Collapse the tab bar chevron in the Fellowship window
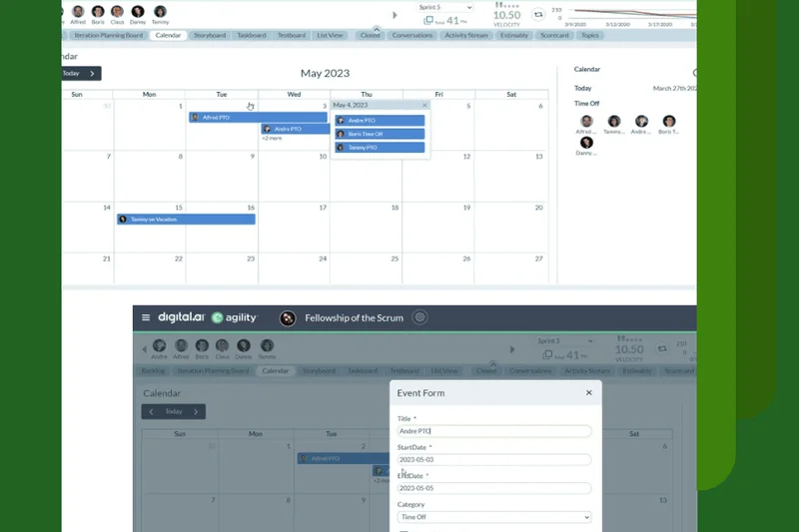The image size is (799, 532). [492, 364]
